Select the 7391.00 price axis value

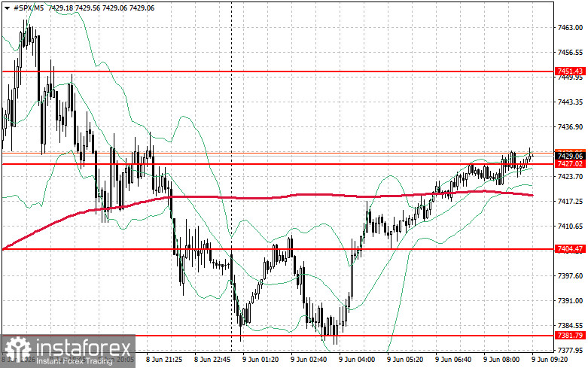pyautogui.click(x=570, y=300)
